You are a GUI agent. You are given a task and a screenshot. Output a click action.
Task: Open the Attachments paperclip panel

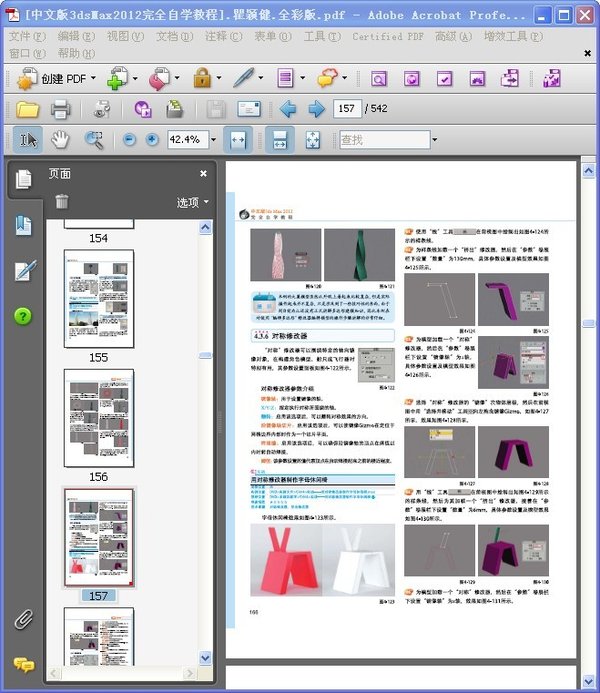(x=23, y=619)
